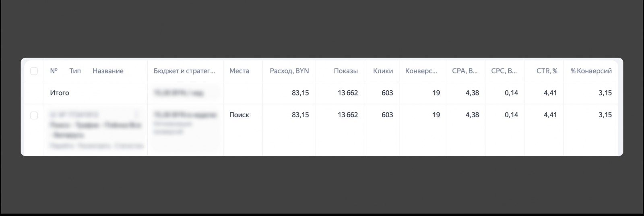Sort by the № column header

coord(54,71)
